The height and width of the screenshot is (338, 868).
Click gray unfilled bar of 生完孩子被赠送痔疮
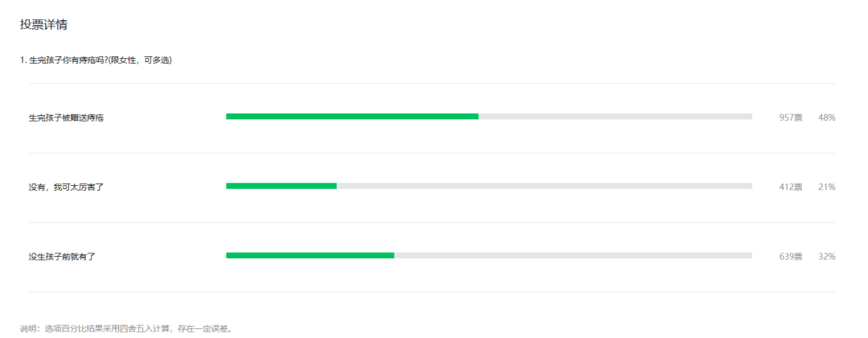(x=615, y=117)
